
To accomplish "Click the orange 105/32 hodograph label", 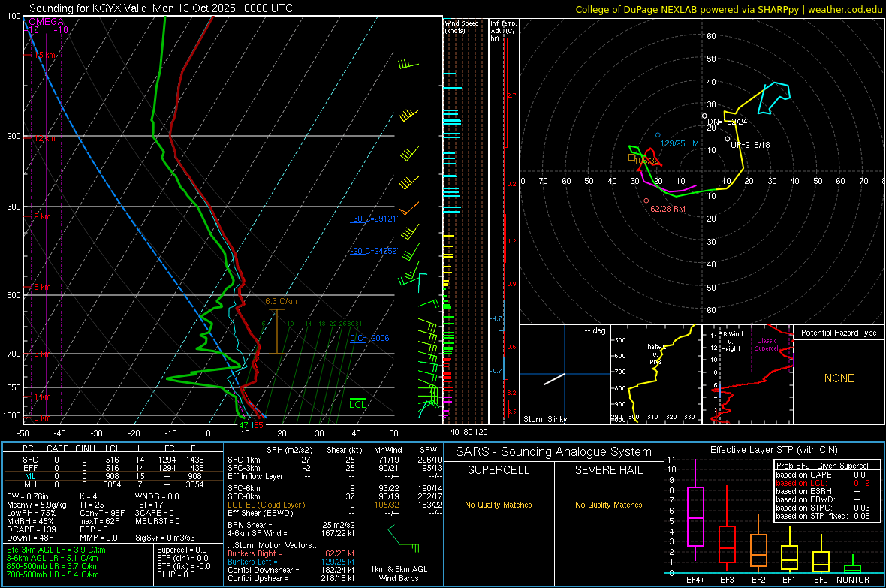I will [647, 161].
